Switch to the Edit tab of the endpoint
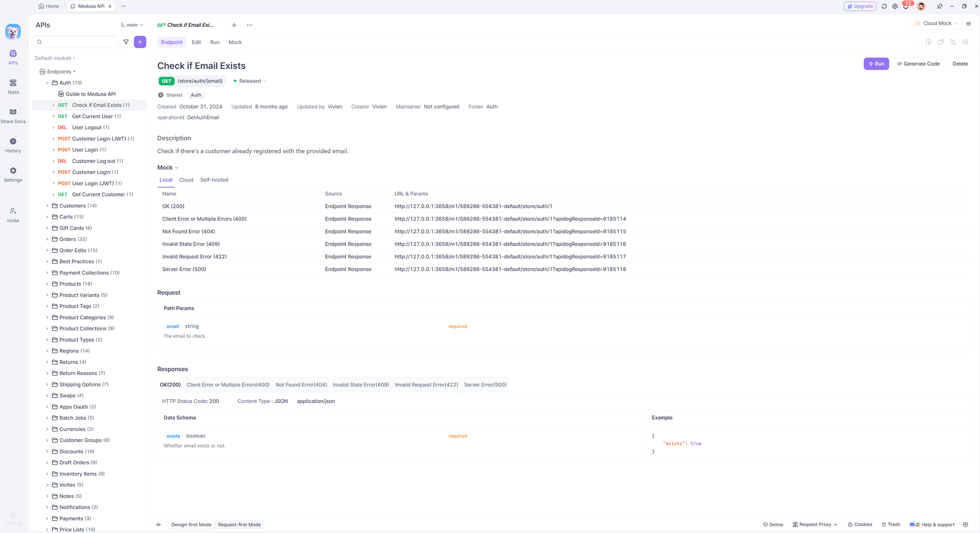The height and width of the screenshot is (533, 980). pyautogui.click(x=196, y=42)
